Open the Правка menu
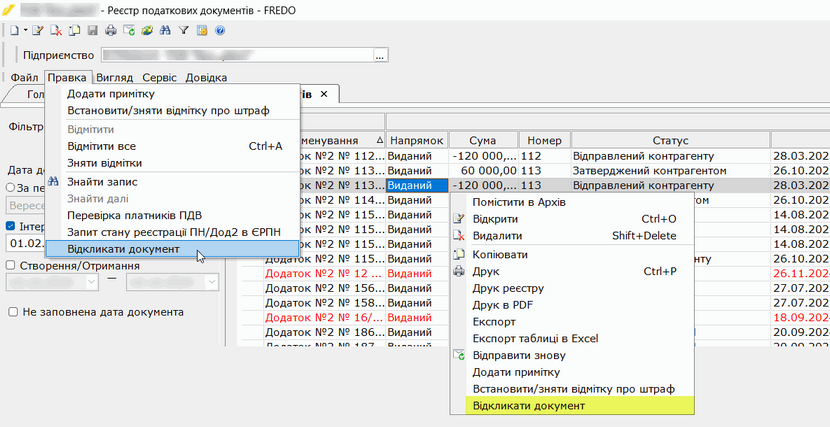Screen dimensions: 830x427 [x=69, y=78]
